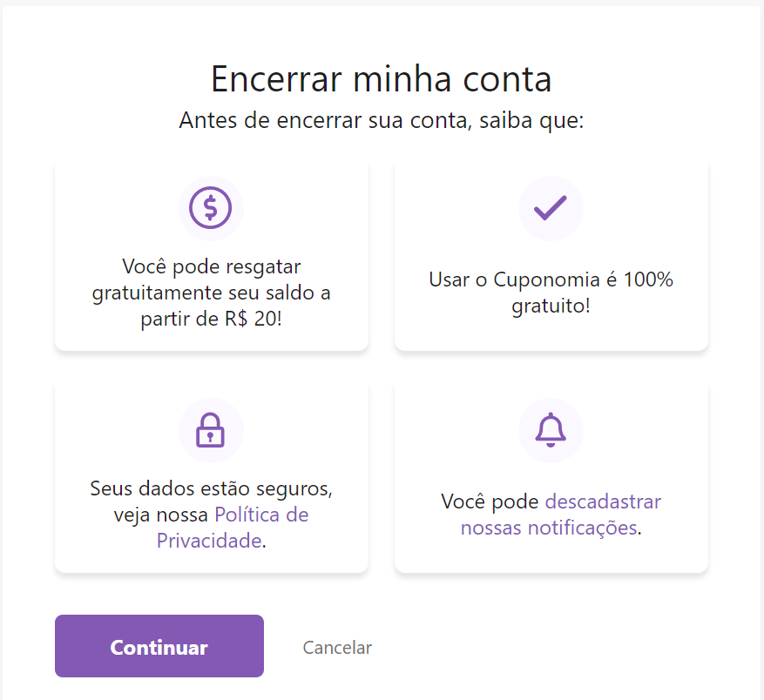Click the gratuitamente seu saldo text line
Viewport: 764px width, 700px height.
pyautogui.click(x=212, y=293)
